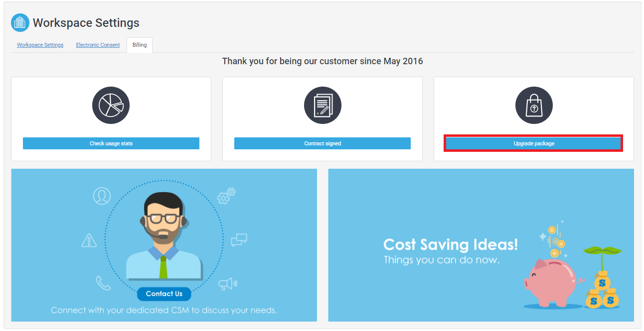Click the Upgrade package button
Screen dimensions: 644x331
coord(534,143)
